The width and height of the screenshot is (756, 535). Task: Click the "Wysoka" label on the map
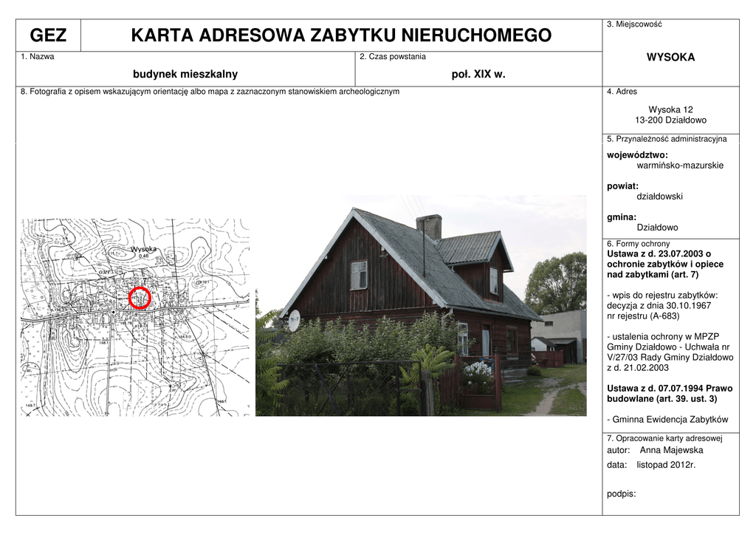click(144, 249)
